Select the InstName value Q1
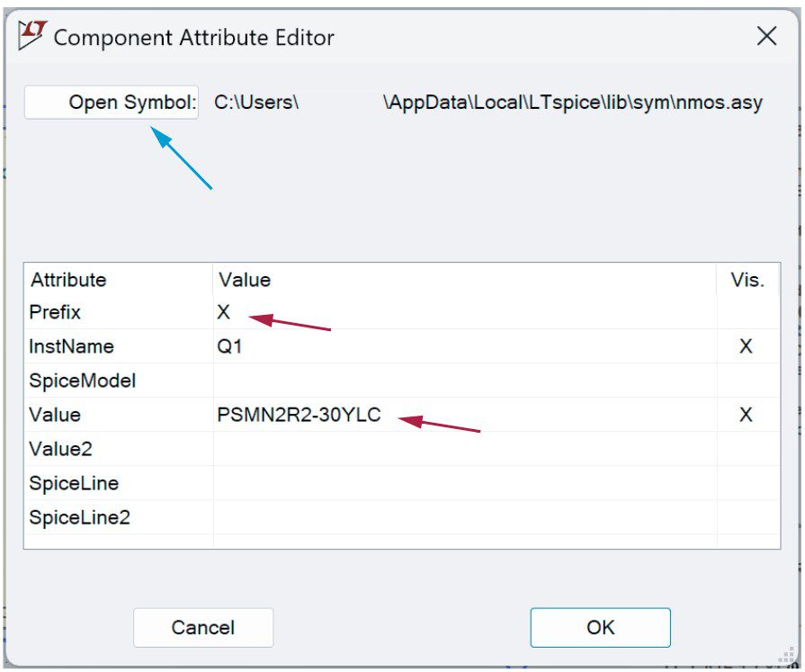Image resolution: width=805 pixels, height=672 pixels. [230, 346]
